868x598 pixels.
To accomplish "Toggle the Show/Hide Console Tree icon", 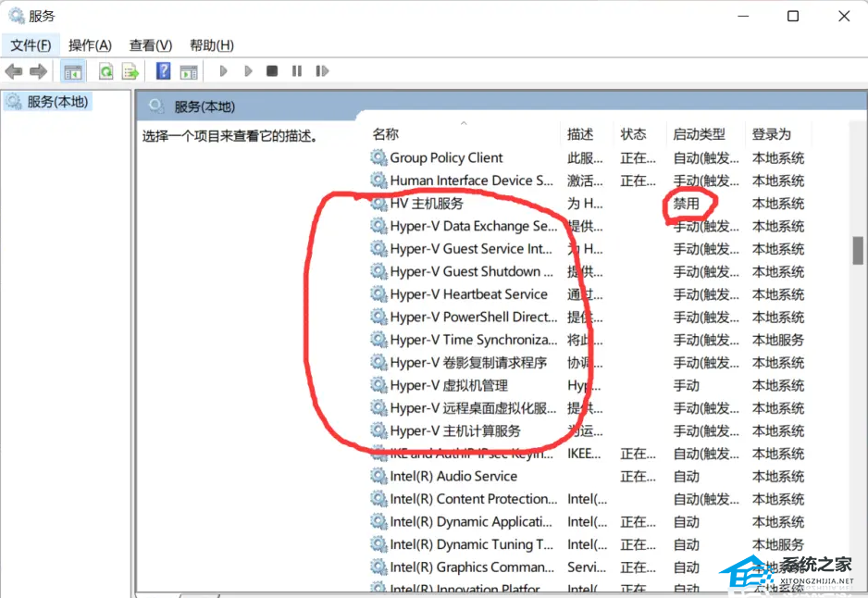I will (72, 71).
